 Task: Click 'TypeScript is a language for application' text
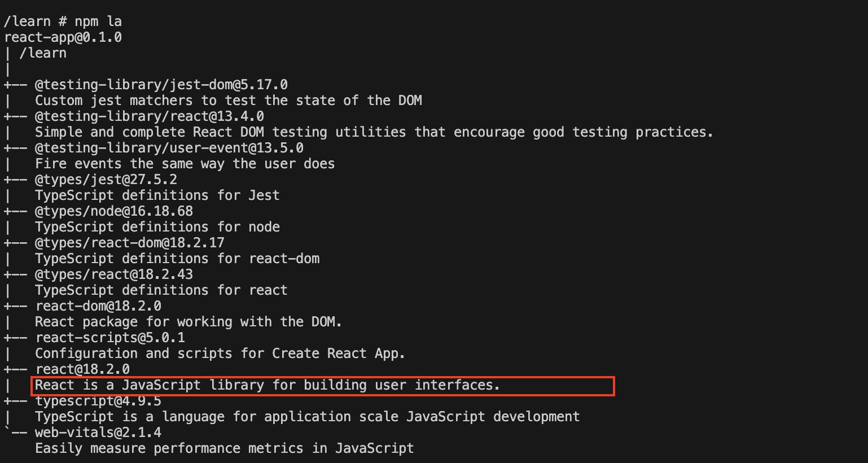308,417
